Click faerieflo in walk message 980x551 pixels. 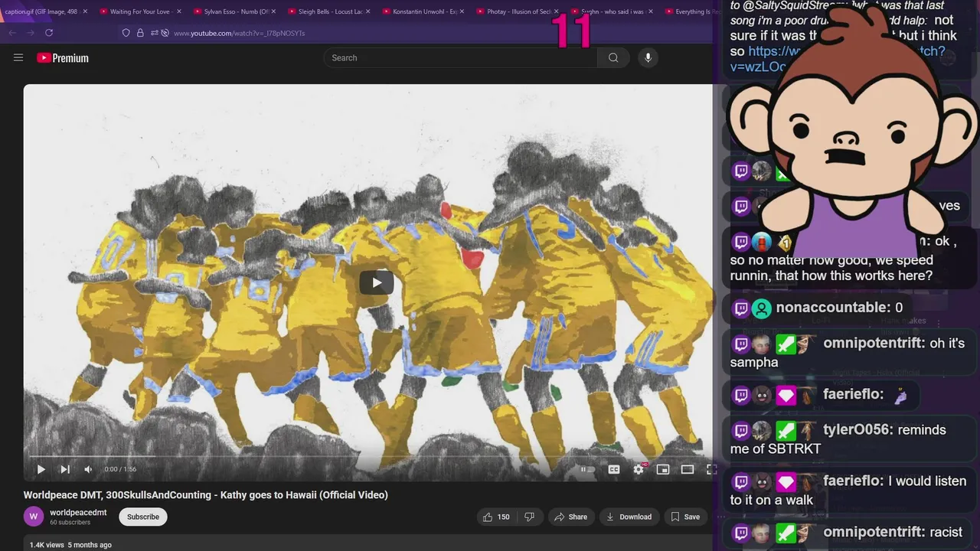pos(852,481)
